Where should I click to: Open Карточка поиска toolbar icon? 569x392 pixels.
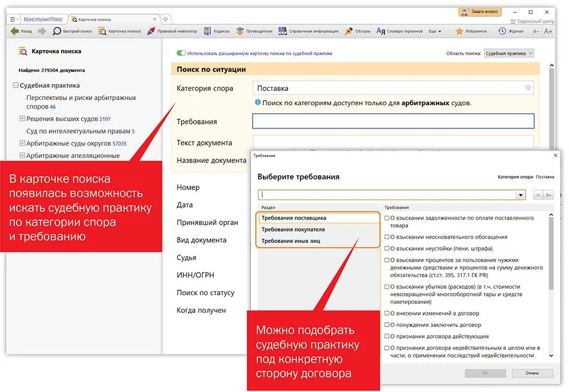pyautogui.click(x=102, y=32)
